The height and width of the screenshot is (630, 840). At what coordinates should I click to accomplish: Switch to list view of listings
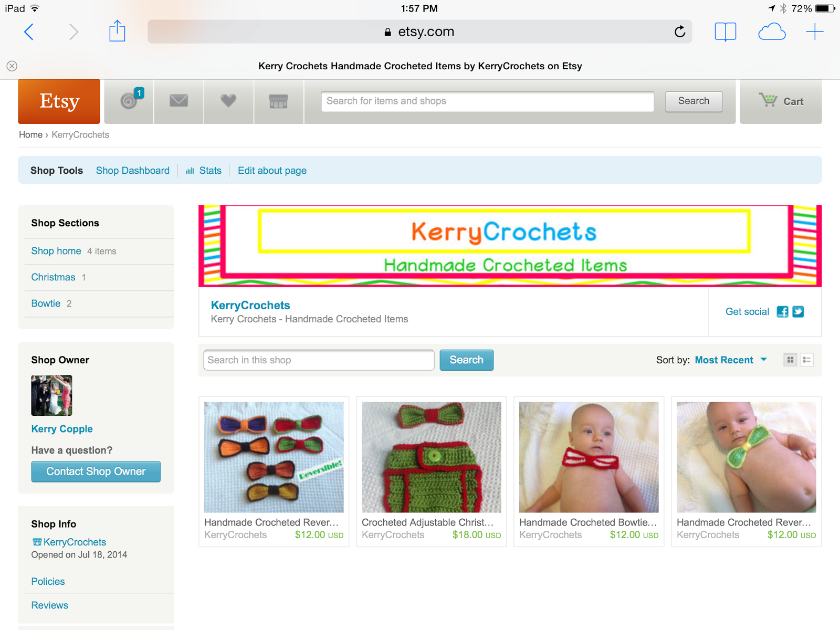click(807, 360)
